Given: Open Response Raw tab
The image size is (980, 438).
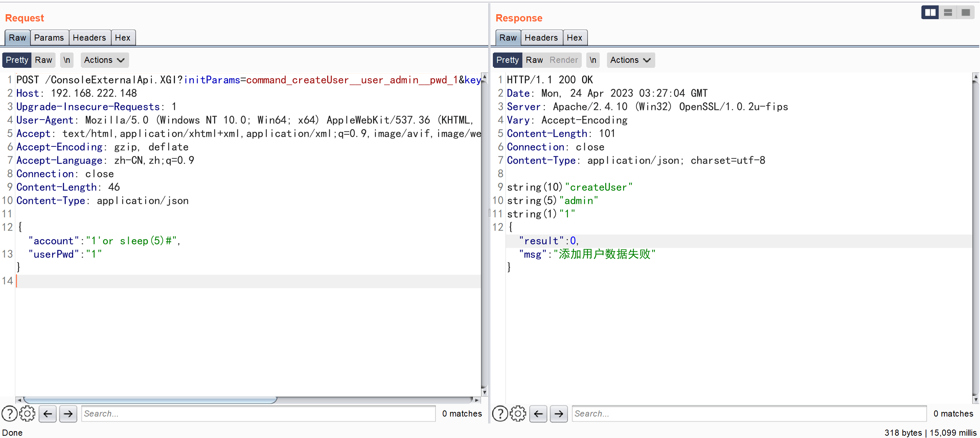Looking at the screenshot, I should coord(508,38).
